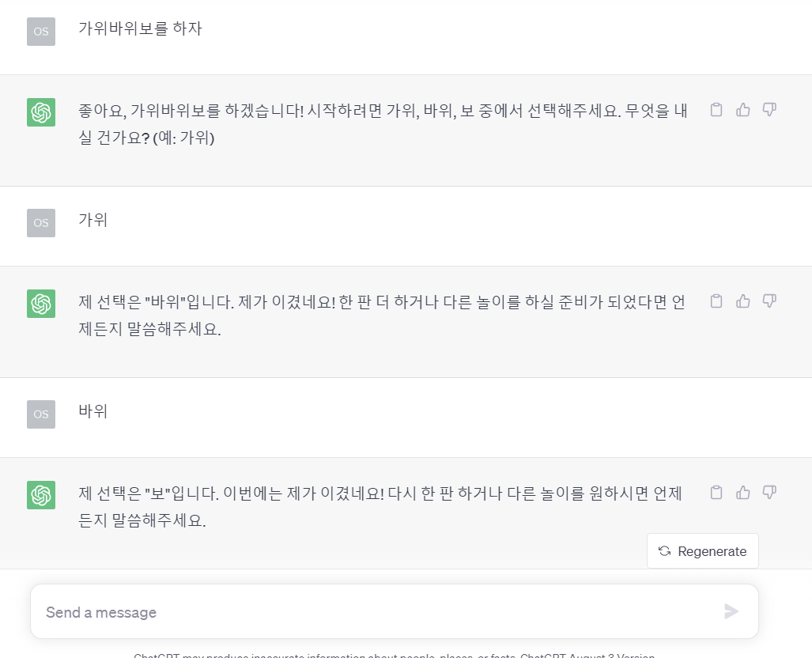Like the final ChatGPT message
Image resolution: width=812 pixels, height=658 pixels.
(x=742, y=492)
